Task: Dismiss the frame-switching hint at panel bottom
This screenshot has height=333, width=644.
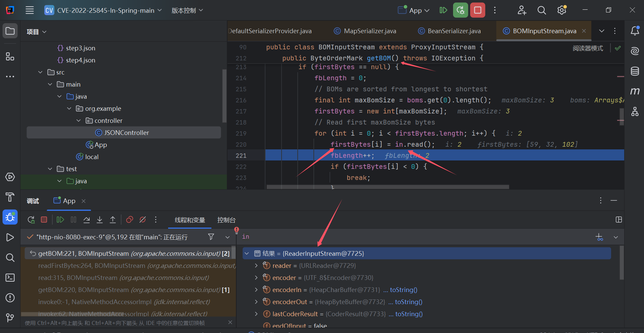Action: pos(230,322)
